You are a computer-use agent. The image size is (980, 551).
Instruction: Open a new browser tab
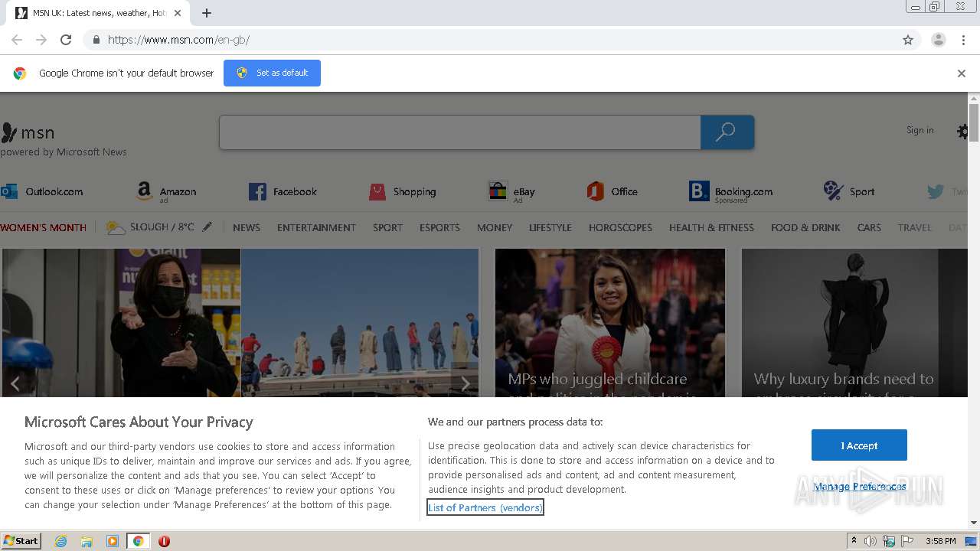tap(207, 13)
